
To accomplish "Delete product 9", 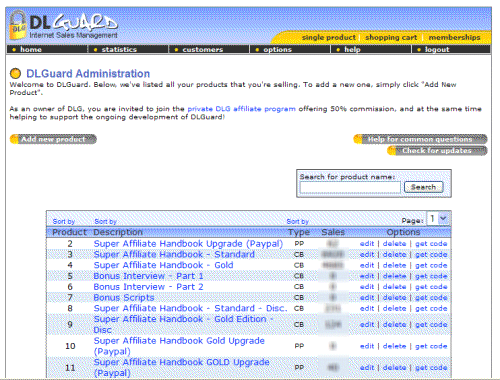I will point(394,324).
